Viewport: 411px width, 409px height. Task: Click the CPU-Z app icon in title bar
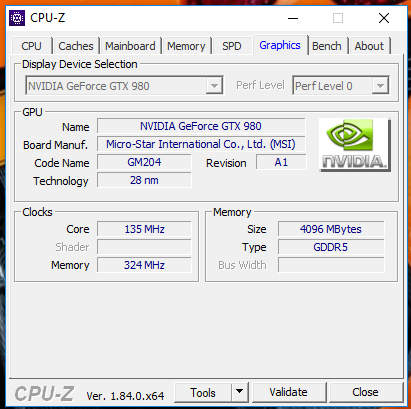17,18
